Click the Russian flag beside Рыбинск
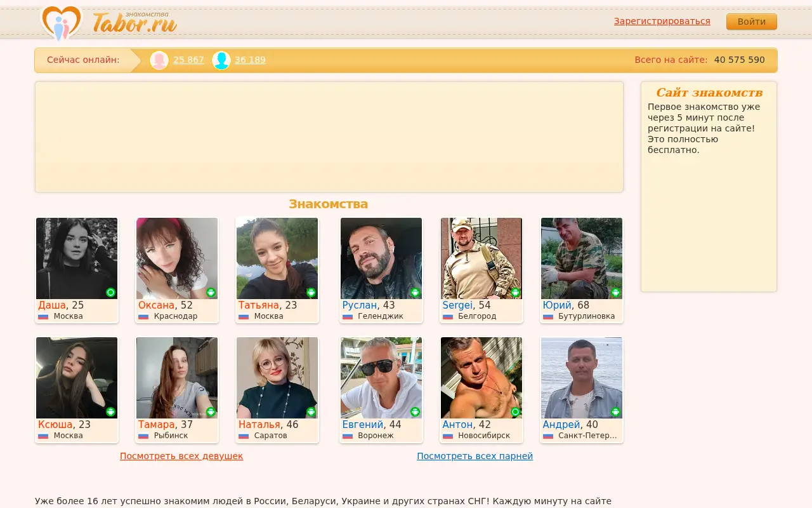The width and height of the screenshot is (812, 508). click(x=143, y=436)
